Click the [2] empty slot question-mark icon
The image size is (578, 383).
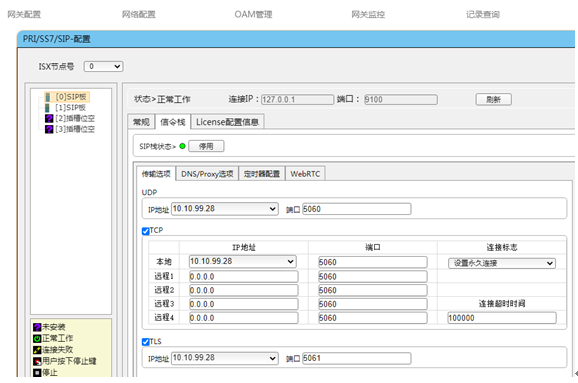[49, 118]
